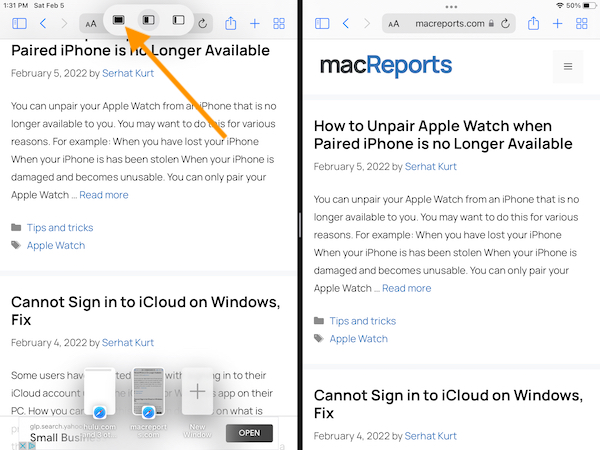600x450 pixels.
Task: Tap the battery indicator in the status bar
Action: click(x=589, y=6)
